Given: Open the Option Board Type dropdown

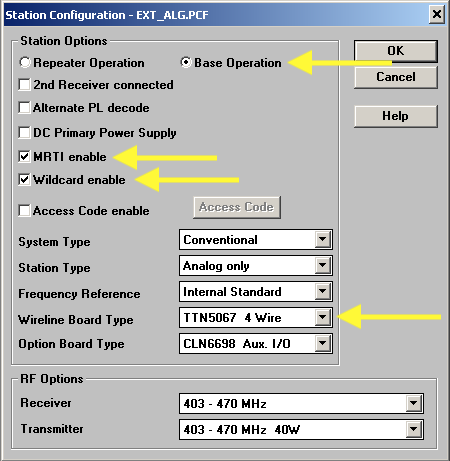Looking at the screenshot, I should pos(323,343).
